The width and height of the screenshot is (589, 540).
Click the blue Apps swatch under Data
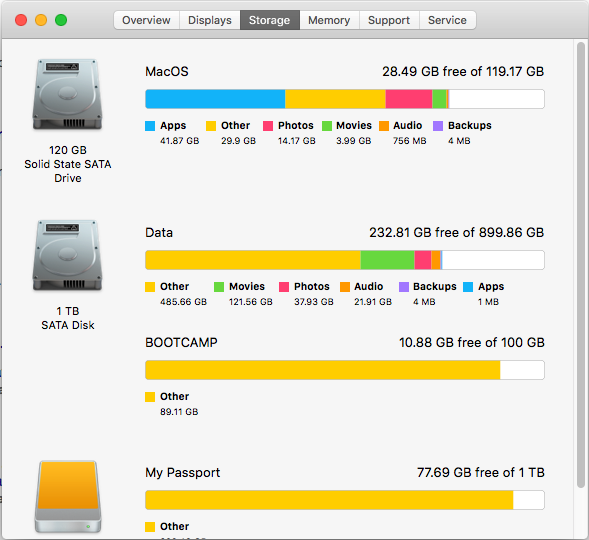tap(468, 287)
